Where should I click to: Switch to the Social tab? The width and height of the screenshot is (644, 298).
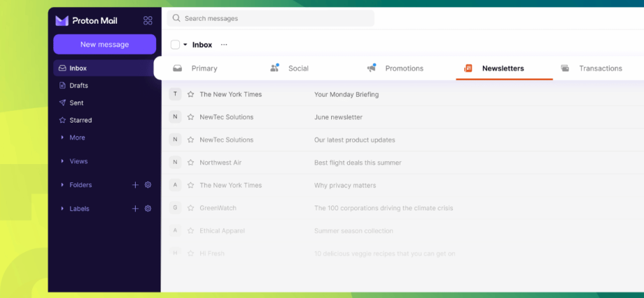pos(299,68)
